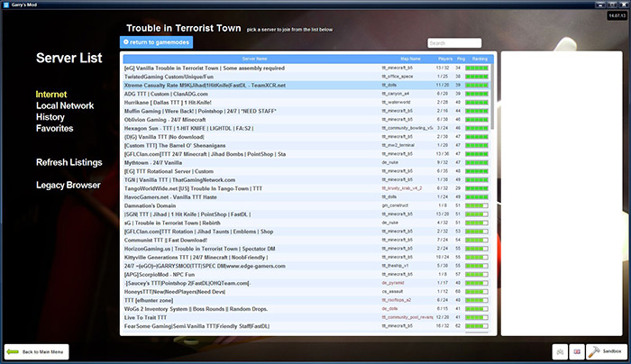Select Hurrikane Dallas TTT server

tap(306, 103)
